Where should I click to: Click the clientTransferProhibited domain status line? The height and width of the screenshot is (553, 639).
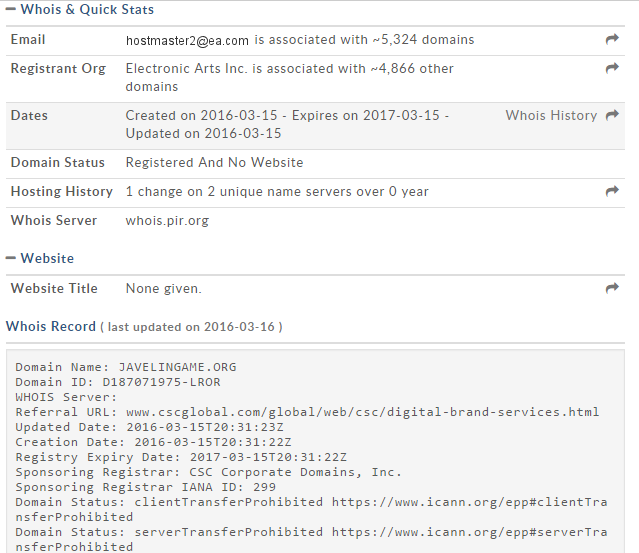(311, 509)
